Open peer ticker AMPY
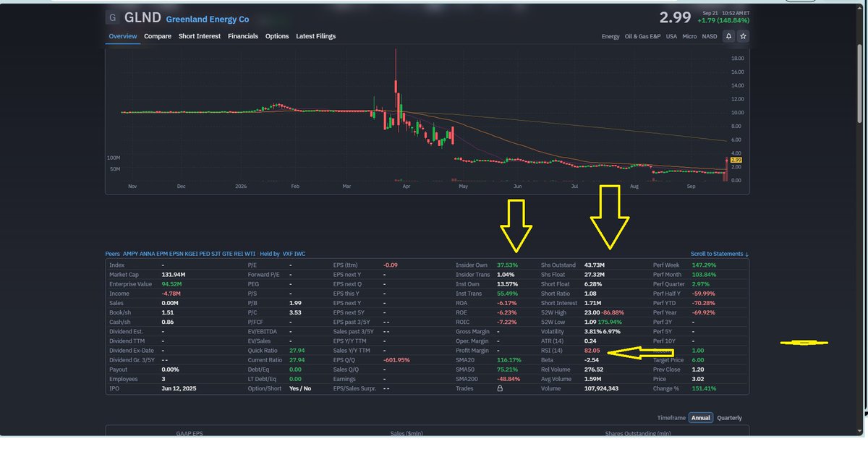The width and height of the screenshot is (868, 470). pyautogui.click(x=130, y=254)
